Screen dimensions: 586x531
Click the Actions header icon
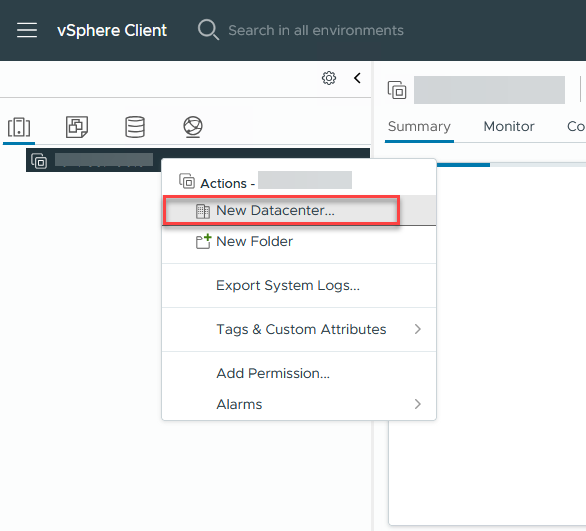coord(187,181)
